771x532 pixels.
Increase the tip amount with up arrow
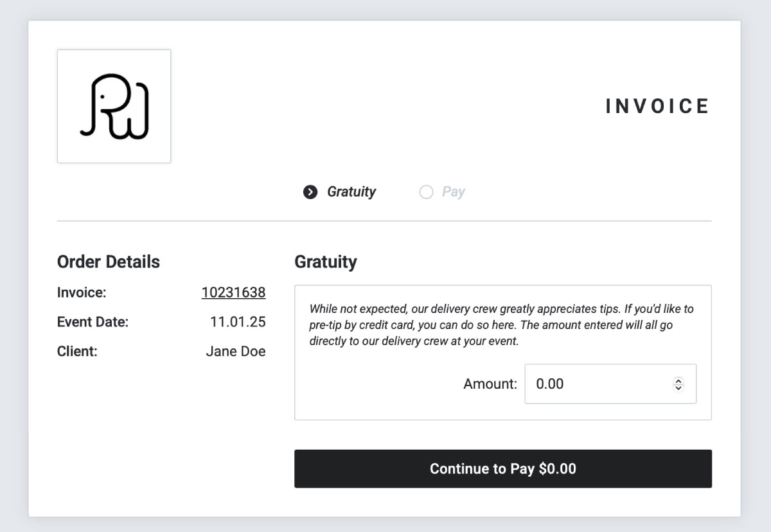pos(678,380)
